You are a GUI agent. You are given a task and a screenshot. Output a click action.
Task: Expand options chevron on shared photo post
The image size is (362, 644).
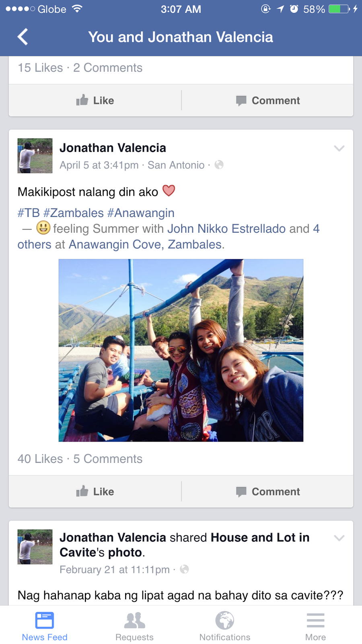(x=339, y=538)
